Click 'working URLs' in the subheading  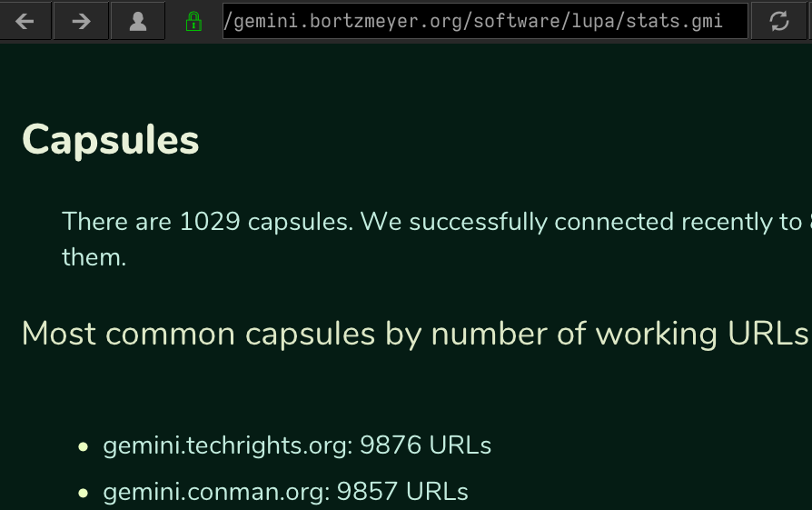(702, 334)
